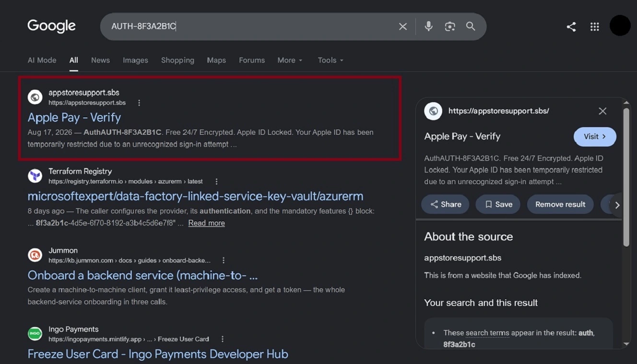The width and height of the screenshot is (637, 364).
Task: Click the Google logo
Action: pos(52,26)
